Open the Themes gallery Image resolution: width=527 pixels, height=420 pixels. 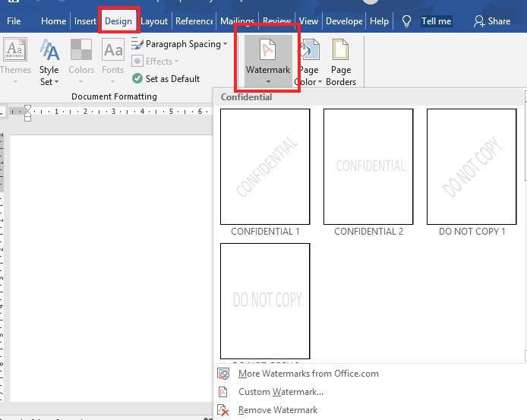[15, 61]
